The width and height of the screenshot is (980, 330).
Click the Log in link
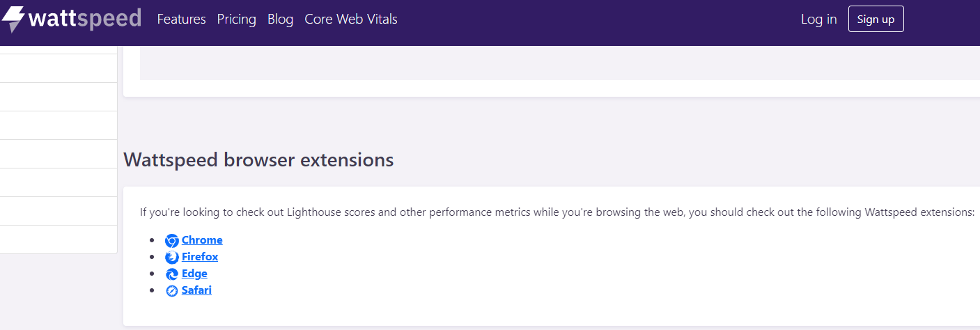[819, 19]
